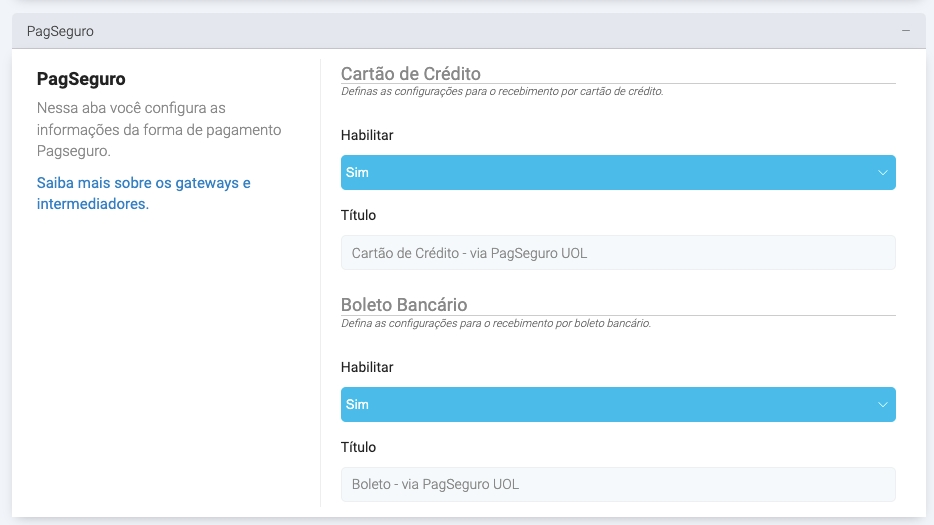This screenshot has width=934, height=525.
Task: Collapse the PagSeguro panel using minus icon
Action: [x=906, y=31]
